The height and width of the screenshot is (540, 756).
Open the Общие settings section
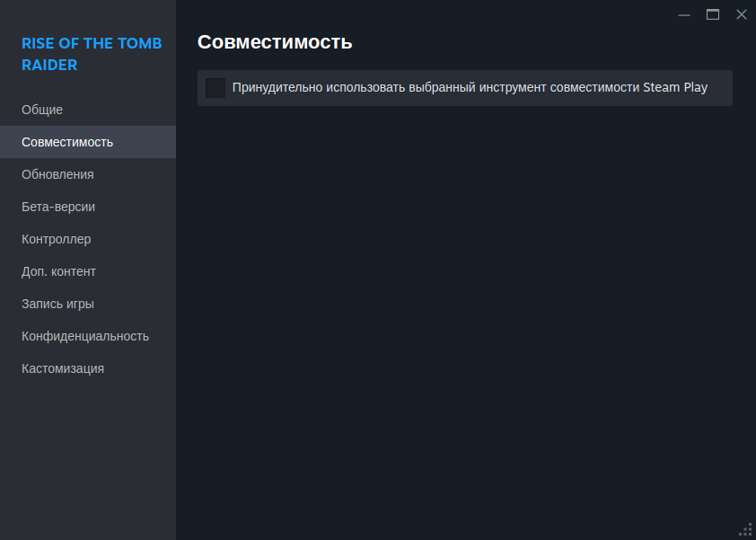pyautogui.click(x=42, y=110)
